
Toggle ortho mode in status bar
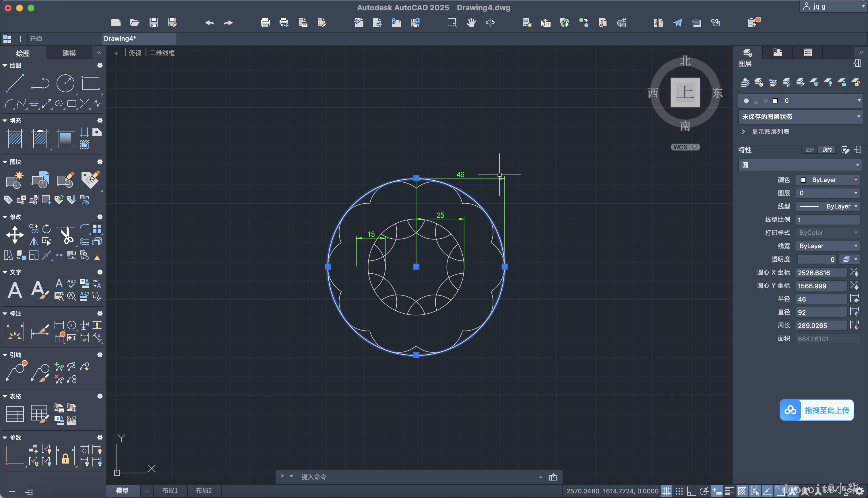pos(691,491)
